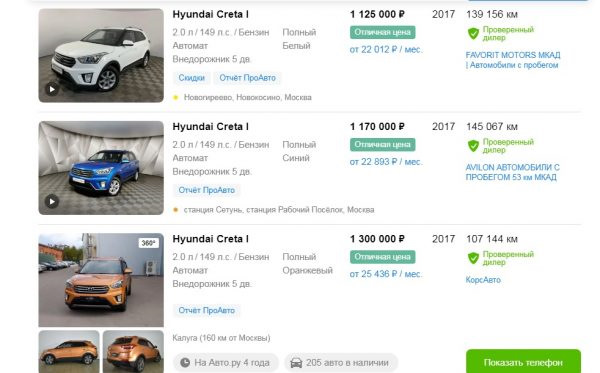Open 'Отчёт ПроАвто' for the orange Creta

click(207, 310)
